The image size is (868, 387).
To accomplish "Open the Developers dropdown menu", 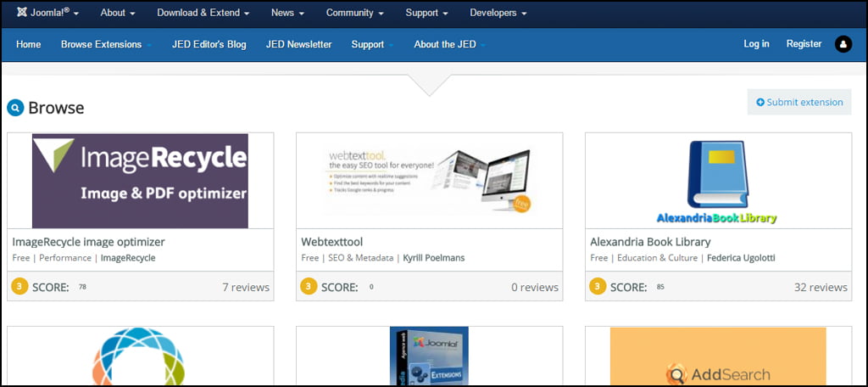I will click(x=498, y=13).
